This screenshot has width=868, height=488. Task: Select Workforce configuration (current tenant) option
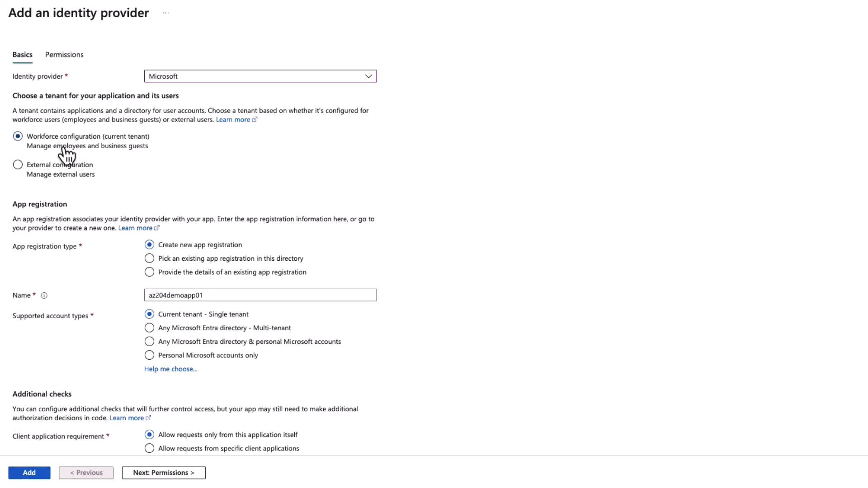18,136
